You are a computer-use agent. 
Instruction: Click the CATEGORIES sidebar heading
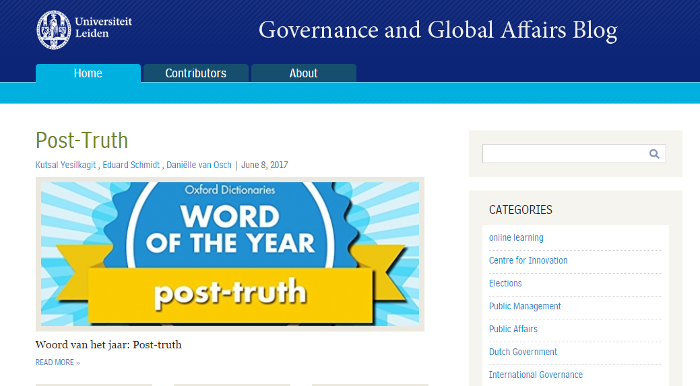coord(521,210)
